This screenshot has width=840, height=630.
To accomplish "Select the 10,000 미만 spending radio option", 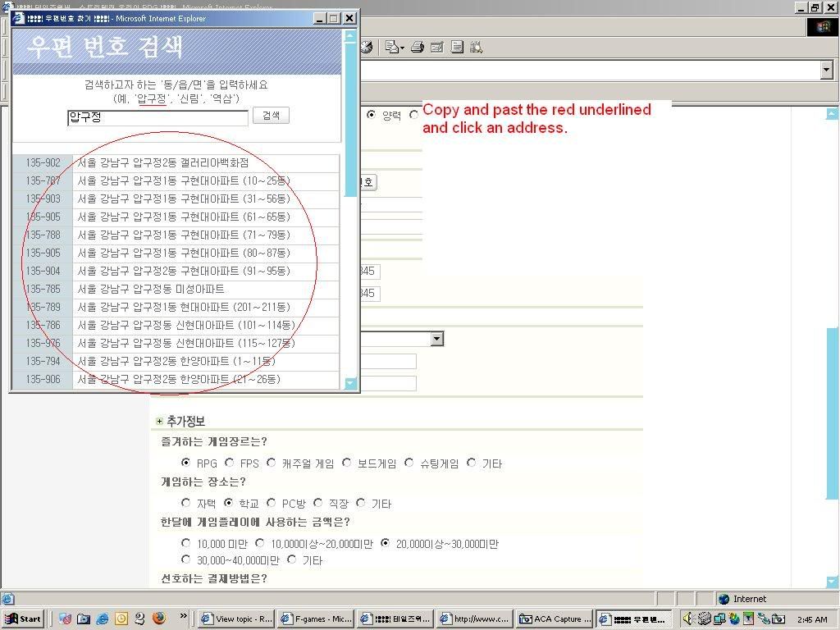I will (186, 543).
